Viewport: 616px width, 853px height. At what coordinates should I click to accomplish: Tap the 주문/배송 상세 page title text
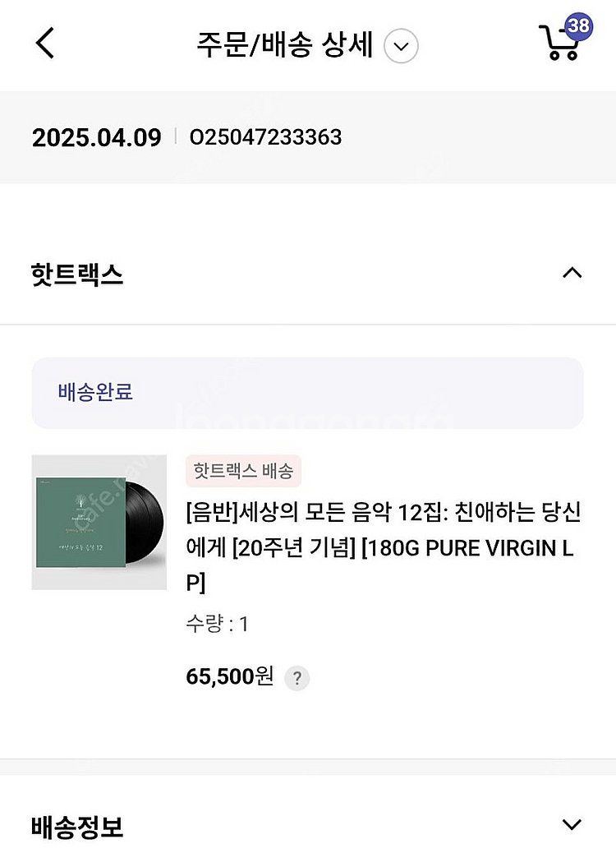pos(284,45)
